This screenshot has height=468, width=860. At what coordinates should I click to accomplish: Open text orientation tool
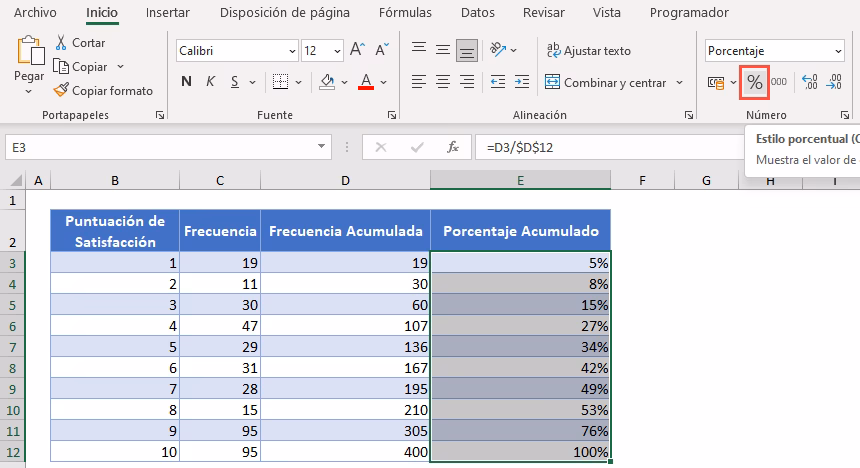click(498, 50)
